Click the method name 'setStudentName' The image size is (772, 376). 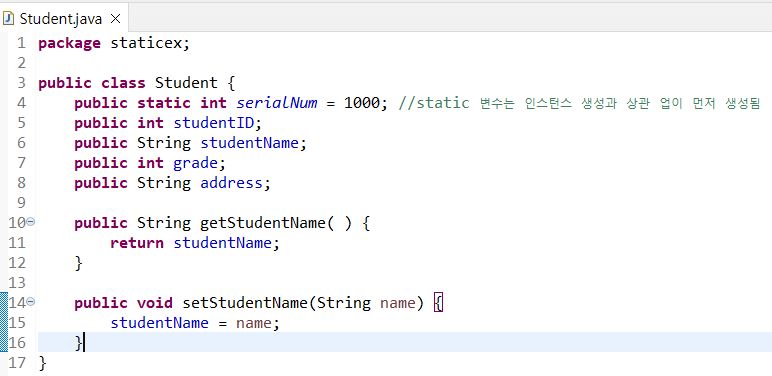(245, 303)
